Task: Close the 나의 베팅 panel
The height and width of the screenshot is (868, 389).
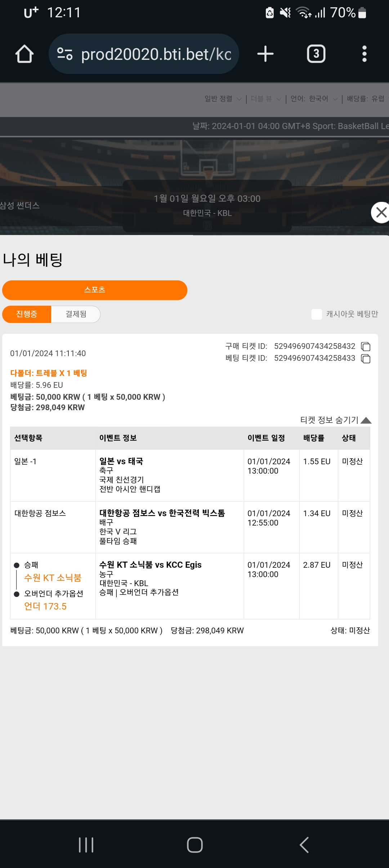Action: [380, 213]
